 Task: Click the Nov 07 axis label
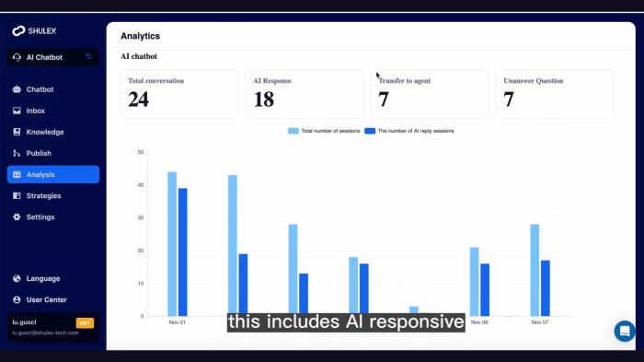[x=540, y=322]
